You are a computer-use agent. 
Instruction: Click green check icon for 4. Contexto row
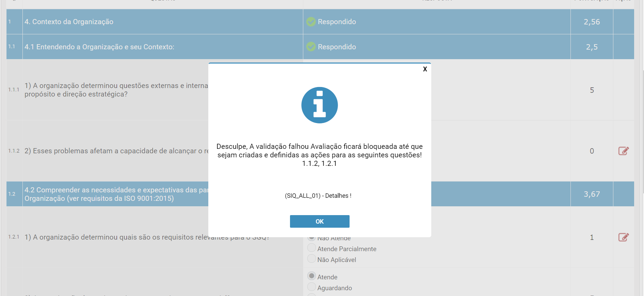click(x=311, y=22)
